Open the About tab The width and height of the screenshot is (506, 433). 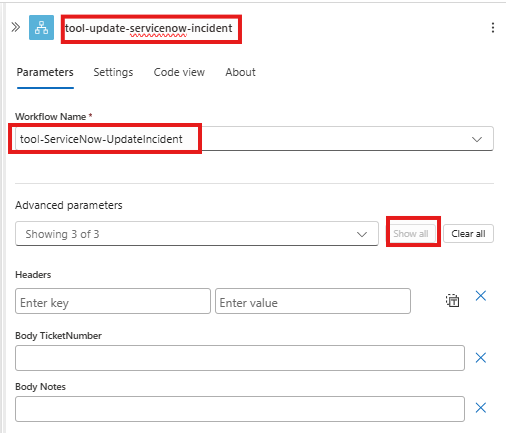(x=240, y=72)
